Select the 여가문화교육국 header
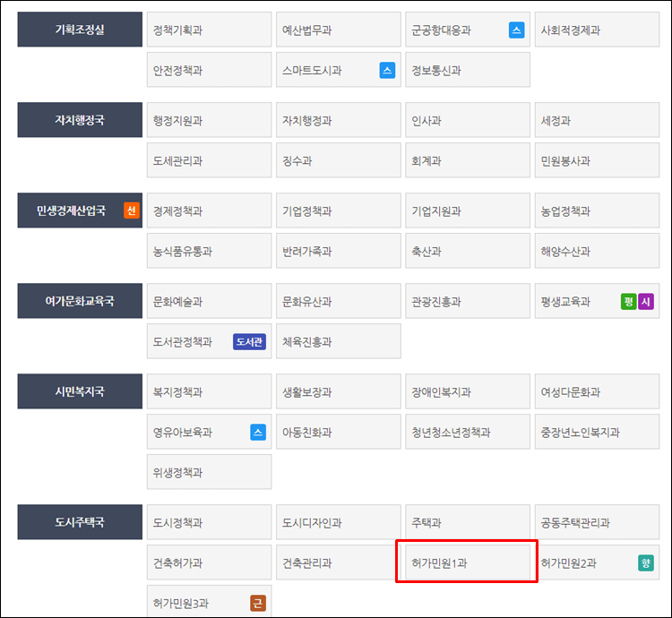672x618 pixels. click(x=80, y=301)
